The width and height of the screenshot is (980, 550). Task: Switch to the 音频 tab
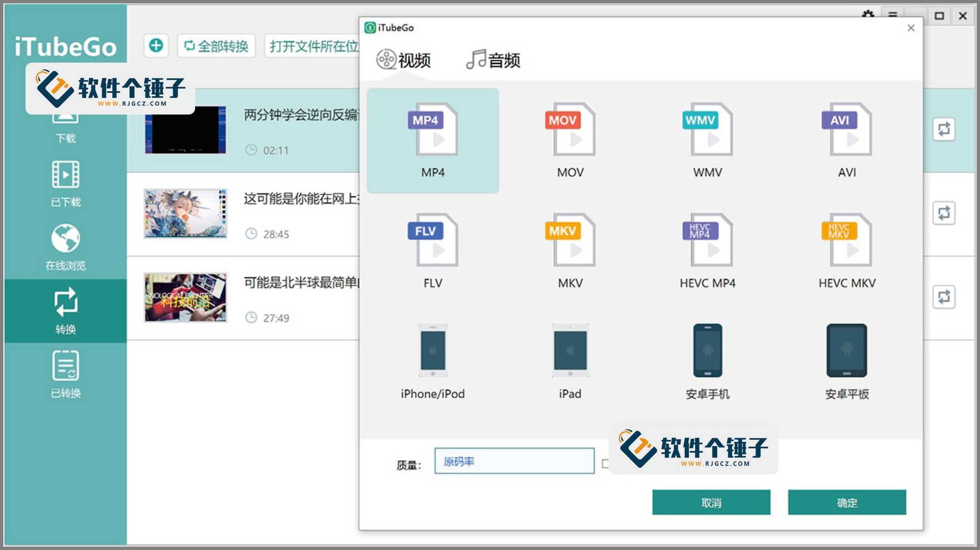[x=493, y=60]
